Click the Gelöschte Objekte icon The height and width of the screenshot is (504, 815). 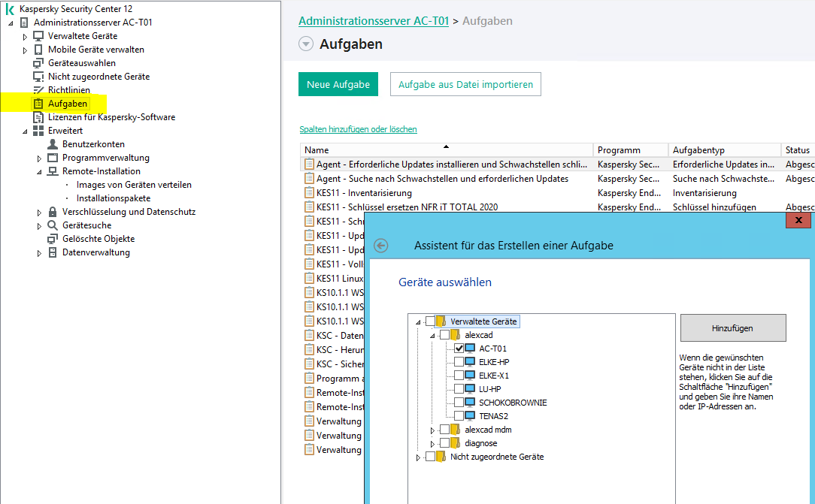(53, 239)
